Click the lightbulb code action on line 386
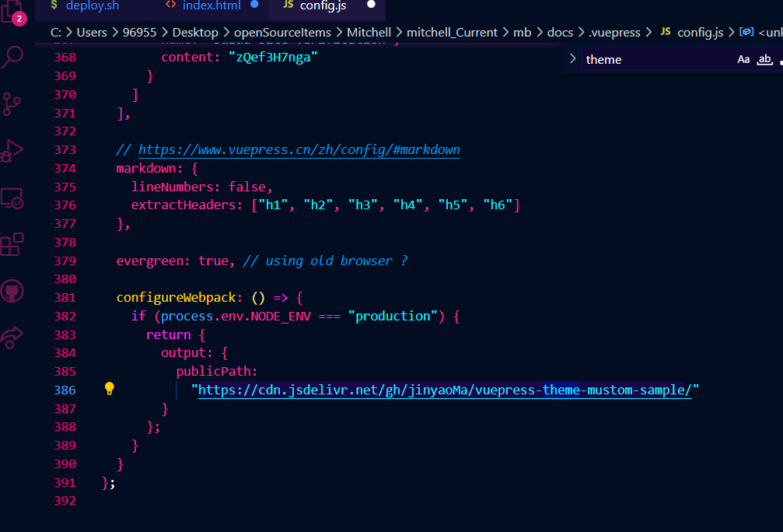The width and height of the screenshot is (783, 532). click(x=110, y=389)
